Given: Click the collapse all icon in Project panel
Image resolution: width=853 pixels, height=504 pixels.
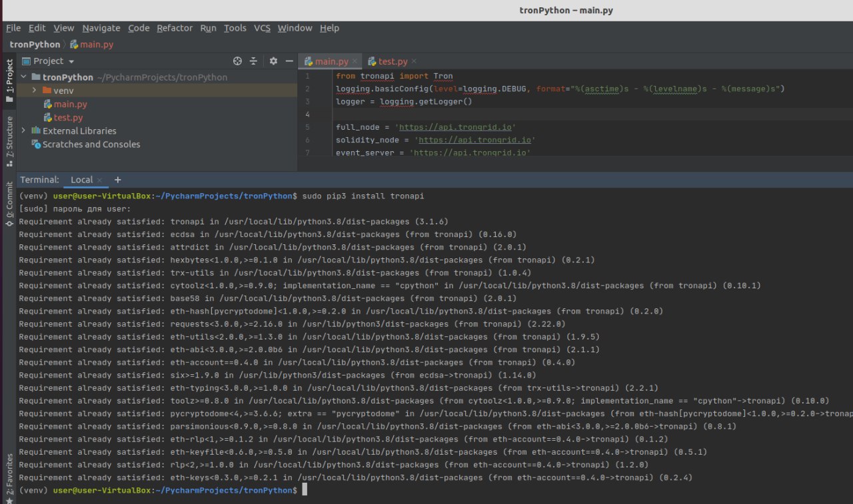Looking at the screenshot, I should (x=253, y=61).
